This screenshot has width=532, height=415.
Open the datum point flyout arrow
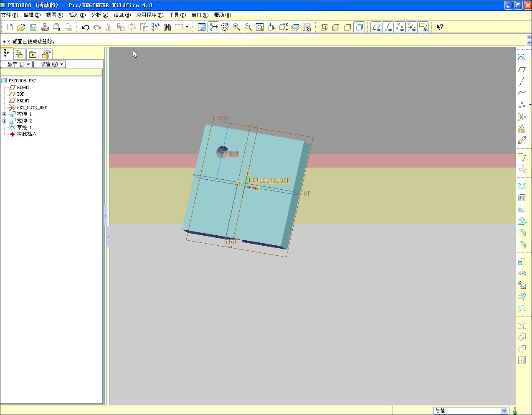(x=529, y=105)
